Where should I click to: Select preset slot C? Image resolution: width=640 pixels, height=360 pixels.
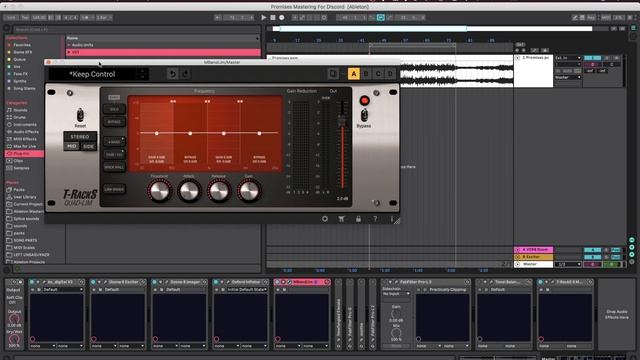tap(378, 74)
